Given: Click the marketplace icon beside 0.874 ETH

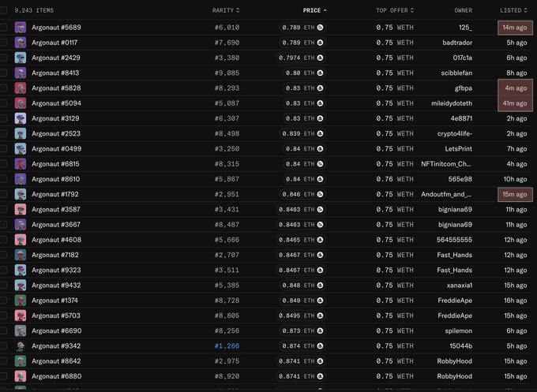Looking at the screenshot, I should [320, 345].
